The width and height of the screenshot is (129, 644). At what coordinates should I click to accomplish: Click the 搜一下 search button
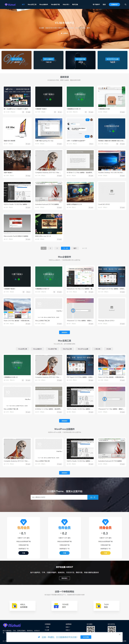pos(93,497)
